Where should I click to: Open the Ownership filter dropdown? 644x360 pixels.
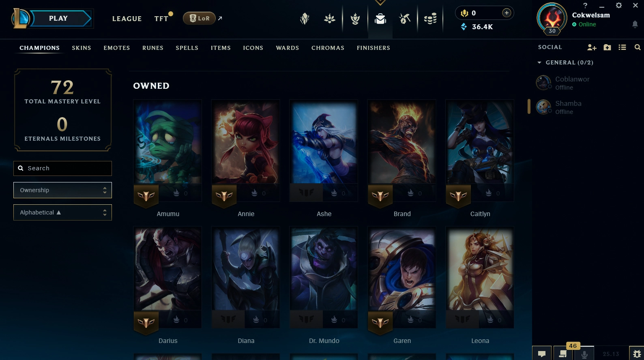62,190
